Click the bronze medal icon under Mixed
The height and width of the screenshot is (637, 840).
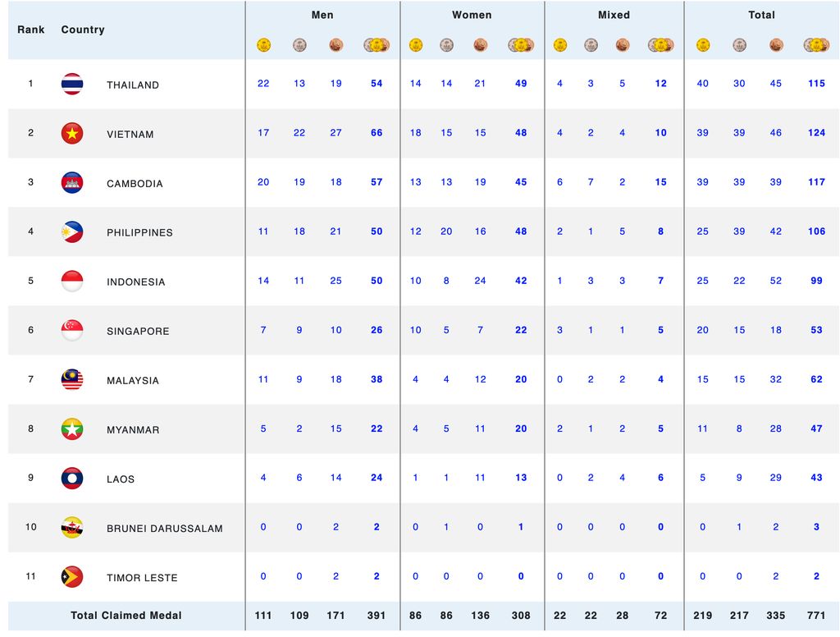(623, 45)
